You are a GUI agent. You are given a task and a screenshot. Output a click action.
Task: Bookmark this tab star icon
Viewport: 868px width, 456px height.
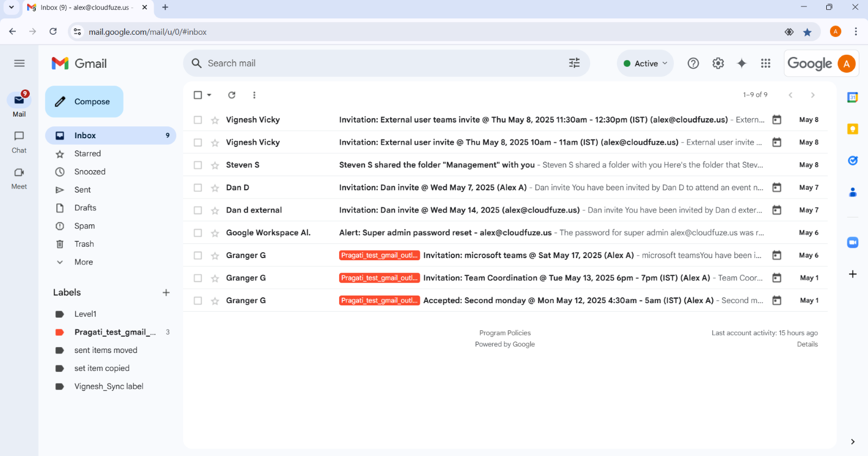[807, 32]
